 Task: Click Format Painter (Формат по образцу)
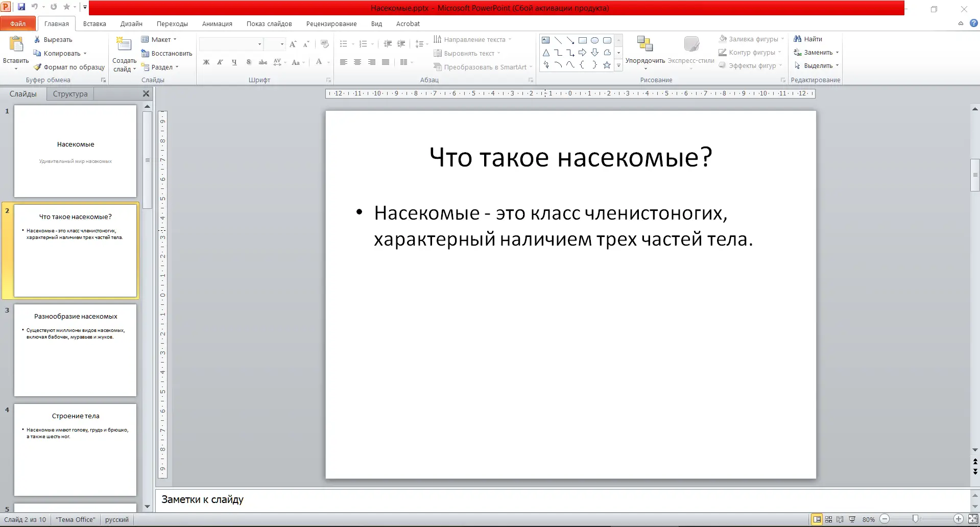click(x=69, y=67)
